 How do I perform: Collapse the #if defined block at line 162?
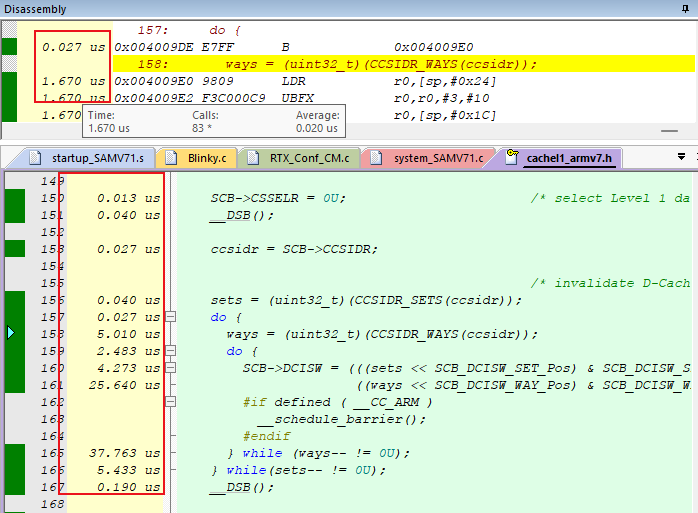(x=169, y=402)
